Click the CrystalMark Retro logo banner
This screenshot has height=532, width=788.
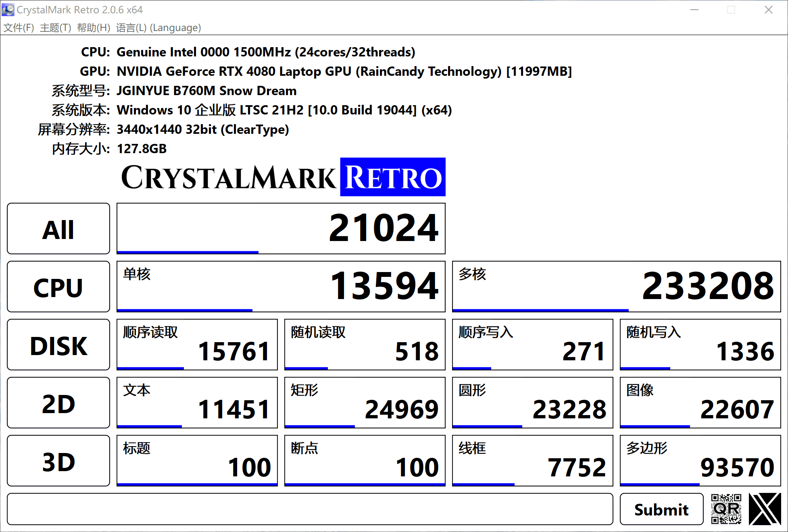pyautogui.click(x=283, y=177)
